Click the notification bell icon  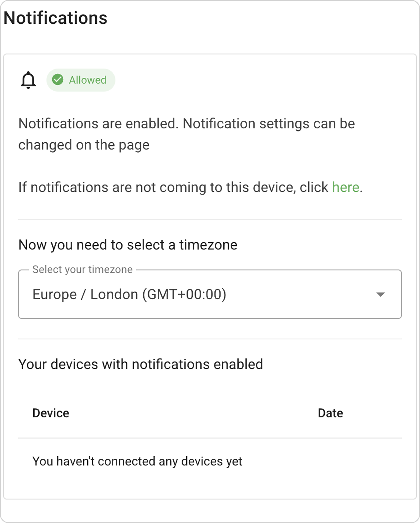pyautogui.click(x=28, y=80)
